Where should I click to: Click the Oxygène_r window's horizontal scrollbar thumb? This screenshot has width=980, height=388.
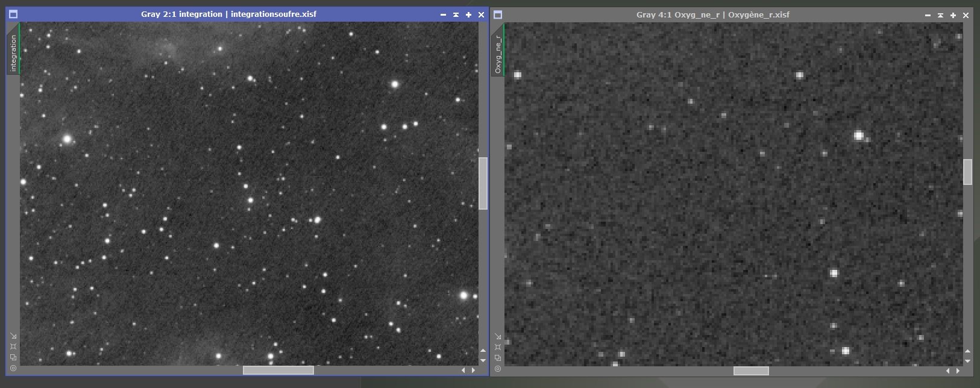pos(751,371)
